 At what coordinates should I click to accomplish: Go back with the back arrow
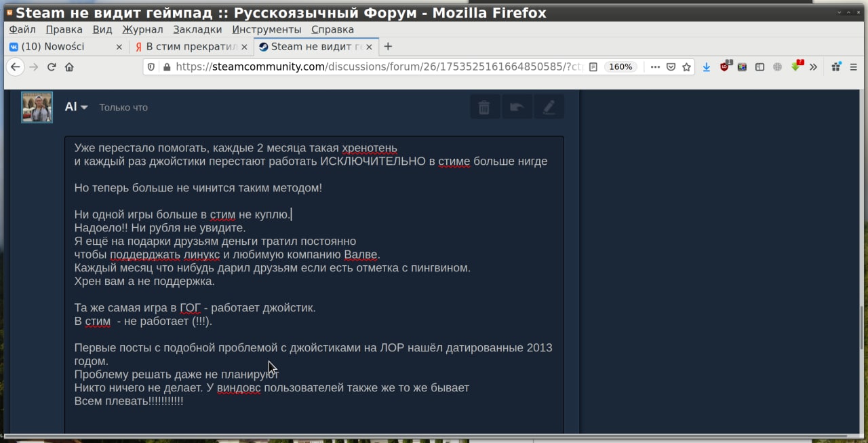(x=16, y=67)
